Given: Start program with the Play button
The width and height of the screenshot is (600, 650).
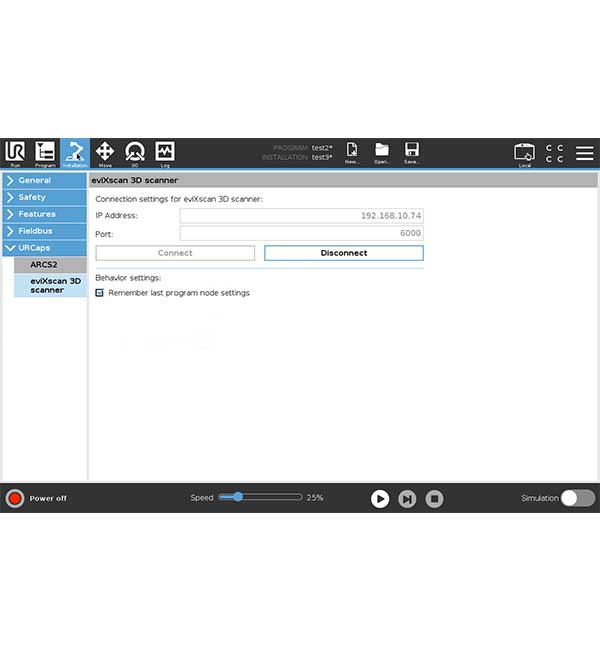Looking at the screenshot, I should tap(380, 499).
